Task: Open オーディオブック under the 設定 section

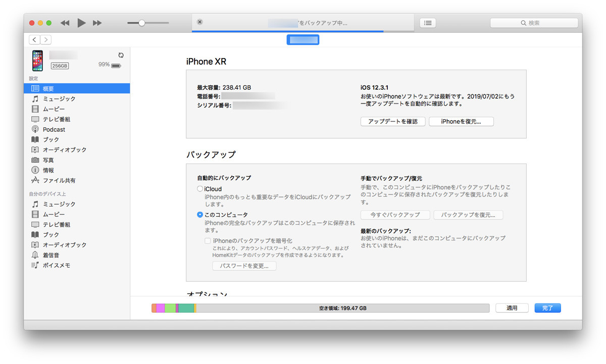Action: tap(77, 149)
